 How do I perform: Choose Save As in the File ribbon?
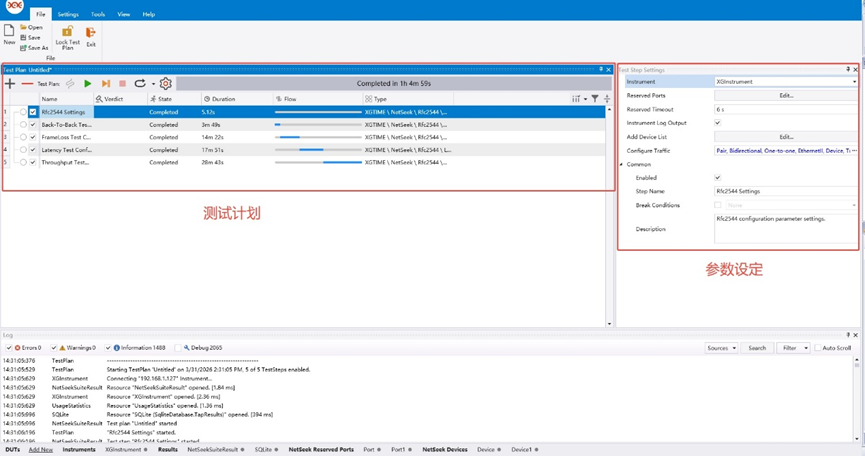tap(34, 48)
